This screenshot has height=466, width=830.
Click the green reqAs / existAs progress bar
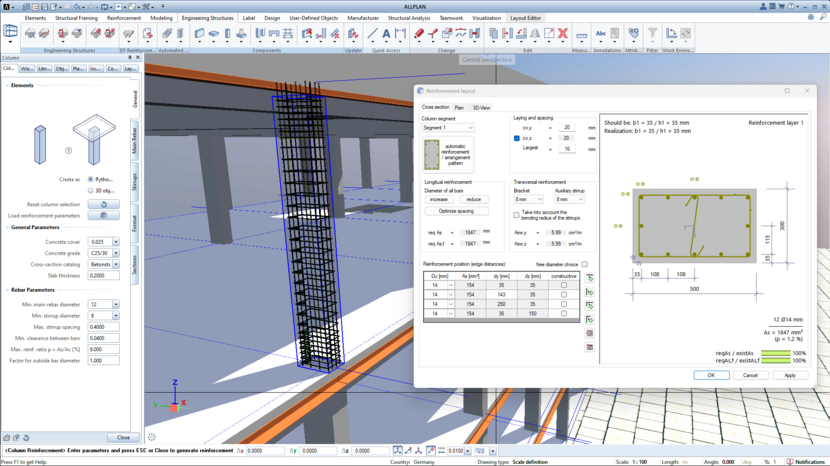(x=775, y=353)
